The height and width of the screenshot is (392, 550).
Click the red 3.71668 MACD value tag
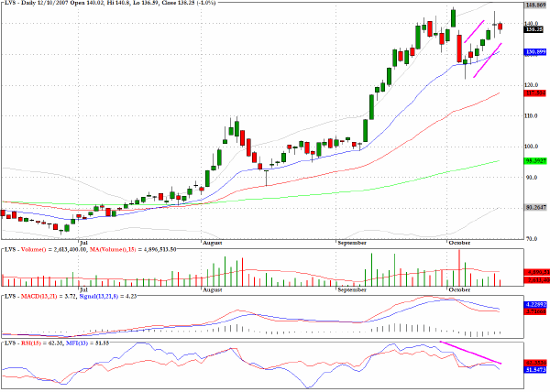(x=535, y=311)
